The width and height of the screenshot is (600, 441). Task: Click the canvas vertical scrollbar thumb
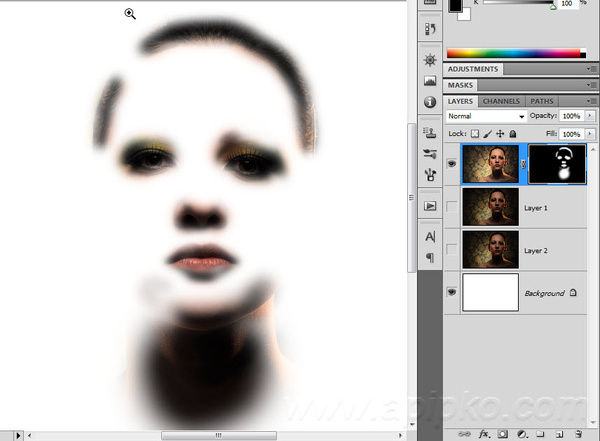pyautogui.click(x=412, y=198)
